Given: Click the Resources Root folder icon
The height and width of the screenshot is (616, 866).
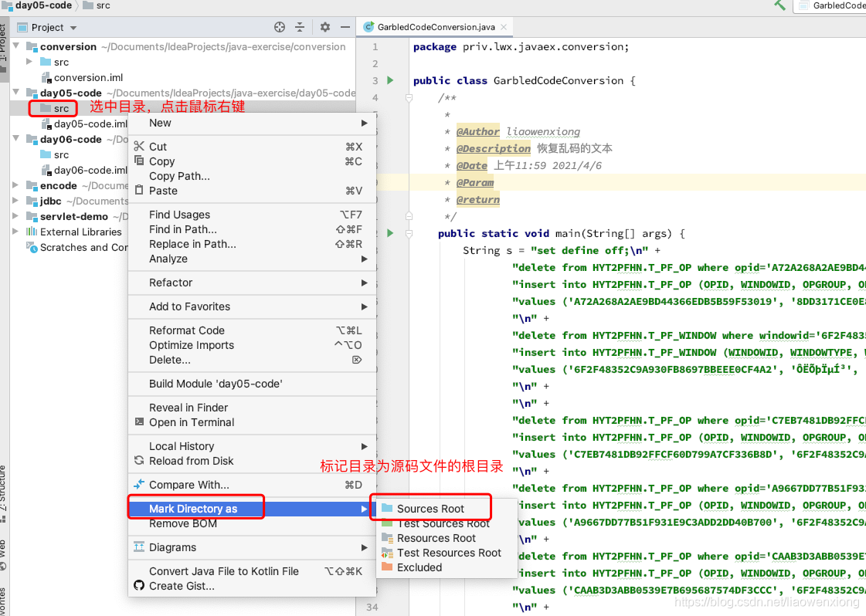Looking at the screenshot, I should tap(387, 537).
